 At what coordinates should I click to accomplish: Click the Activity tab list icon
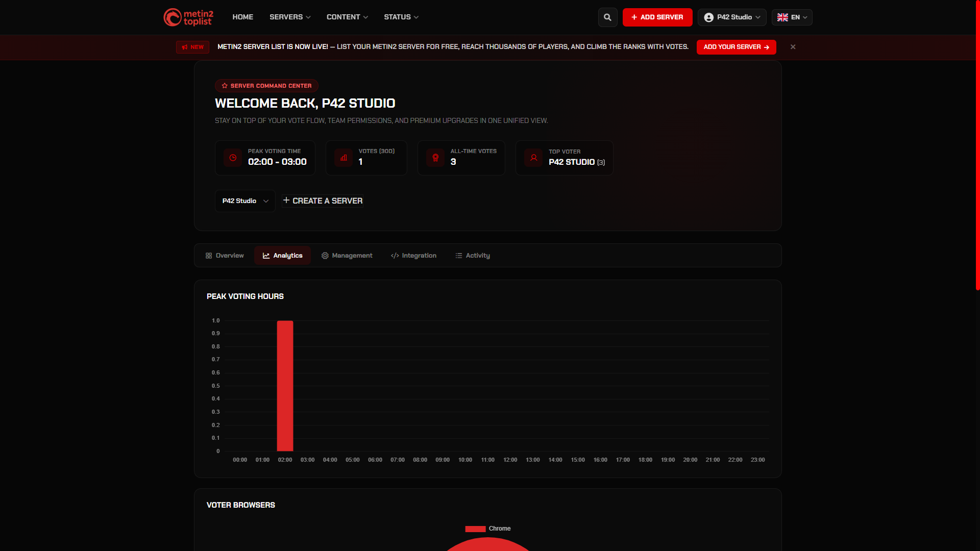pos(459,256)
